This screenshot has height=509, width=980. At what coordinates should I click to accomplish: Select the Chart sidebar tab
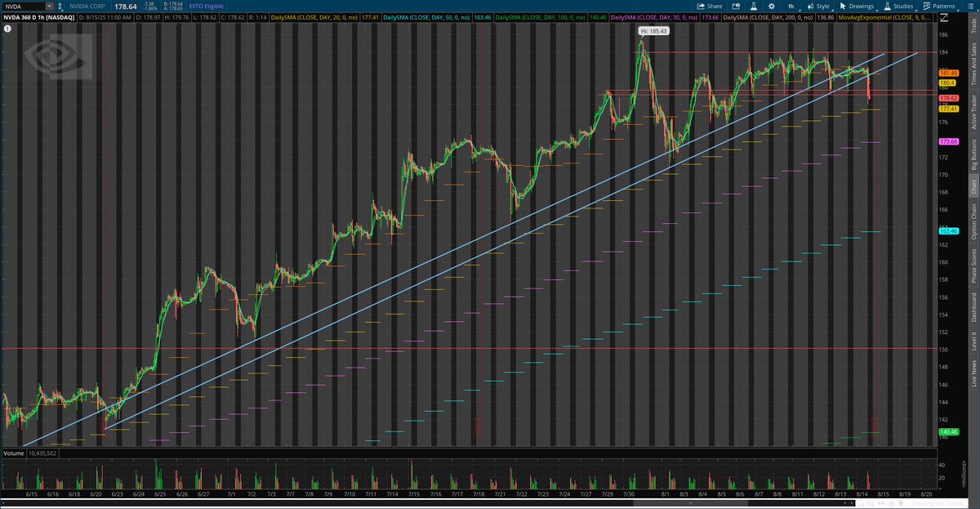973,187
